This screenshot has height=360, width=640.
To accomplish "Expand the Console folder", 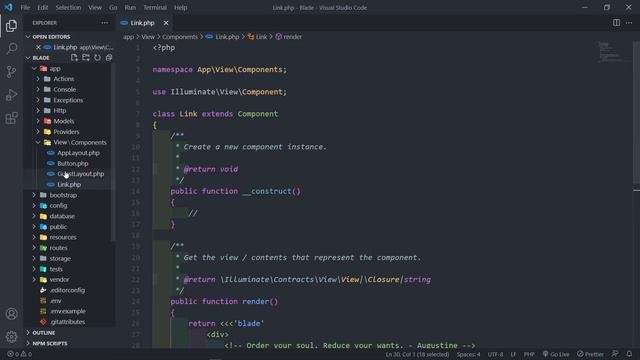I will tap(64, 89).
